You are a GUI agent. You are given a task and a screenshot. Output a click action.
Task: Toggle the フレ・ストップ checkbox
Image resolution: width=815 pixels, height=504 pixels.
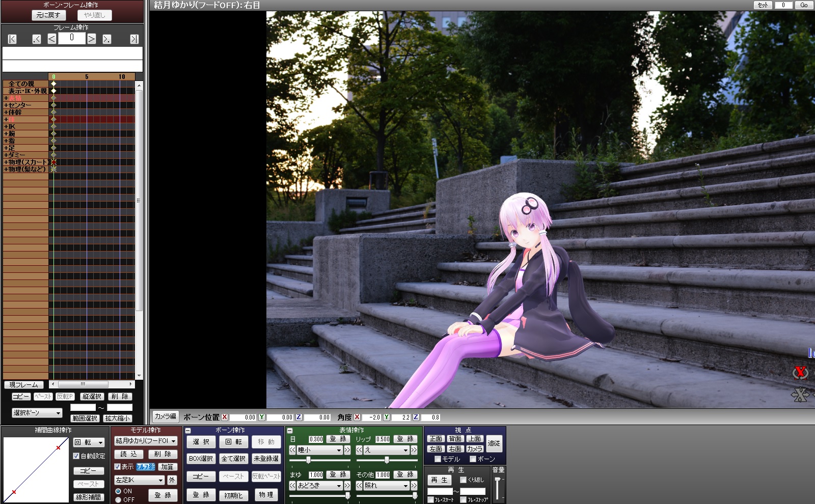click(x=463, y=500)
